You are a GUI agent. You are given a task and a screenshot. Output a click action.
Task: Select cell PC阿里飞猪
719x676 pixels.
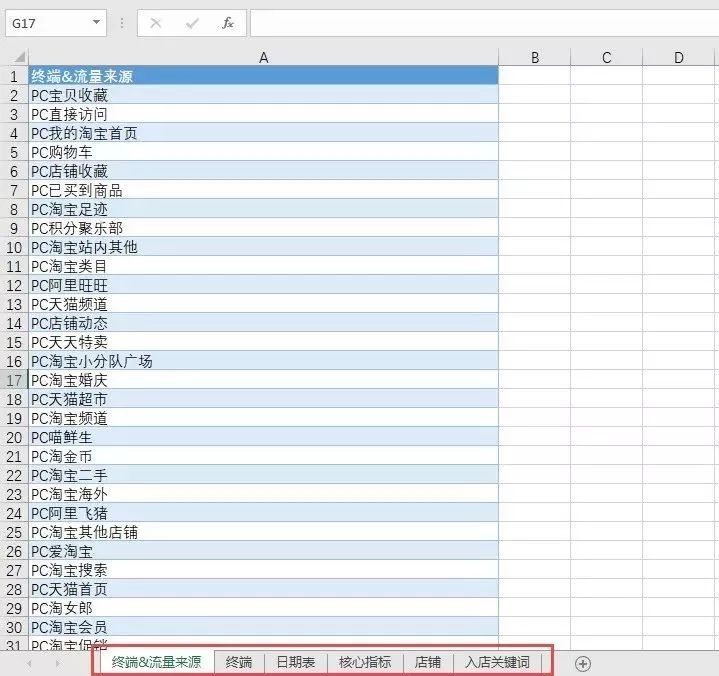(263, 513)
